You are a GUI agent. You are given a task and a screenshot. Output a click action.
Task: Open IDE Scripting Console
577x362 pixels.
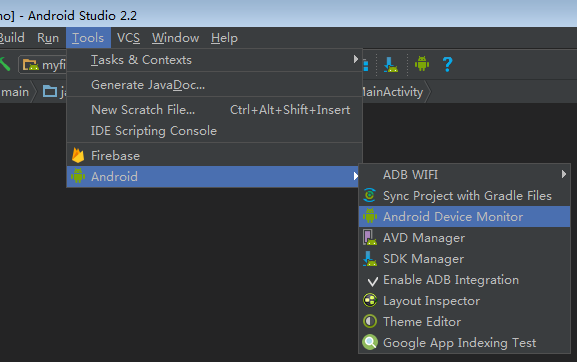[215, 131]
